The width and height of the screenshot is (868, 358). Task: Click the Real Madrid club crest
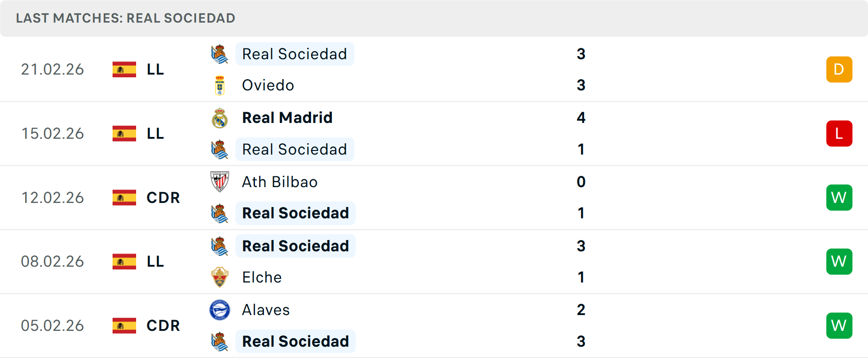tap(220, 118)
